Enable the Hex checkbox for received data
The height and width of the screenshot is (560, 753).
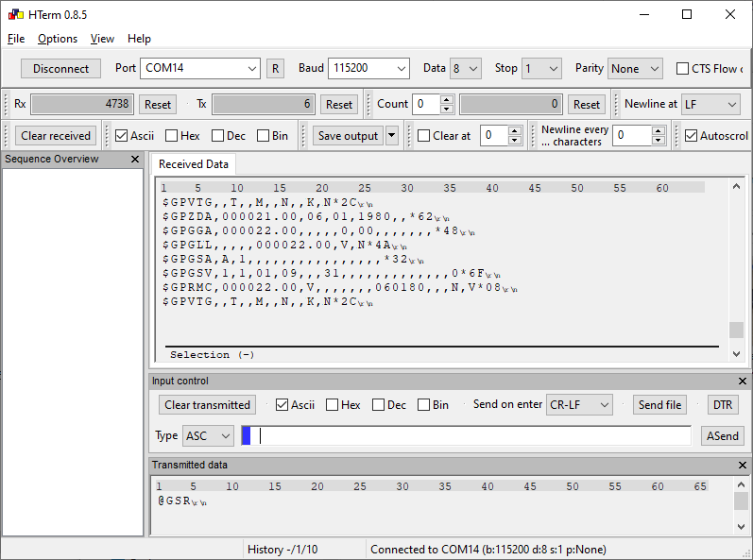point(172,136)
